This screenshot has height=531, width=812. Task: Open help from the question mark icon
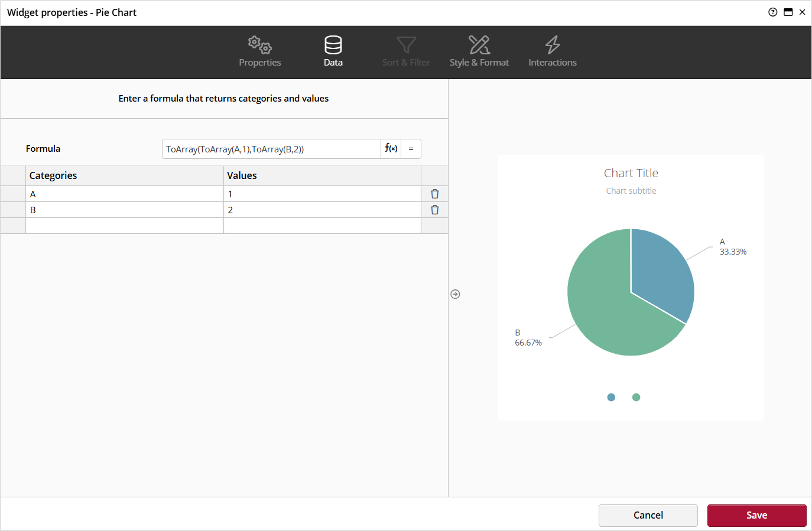773,12
